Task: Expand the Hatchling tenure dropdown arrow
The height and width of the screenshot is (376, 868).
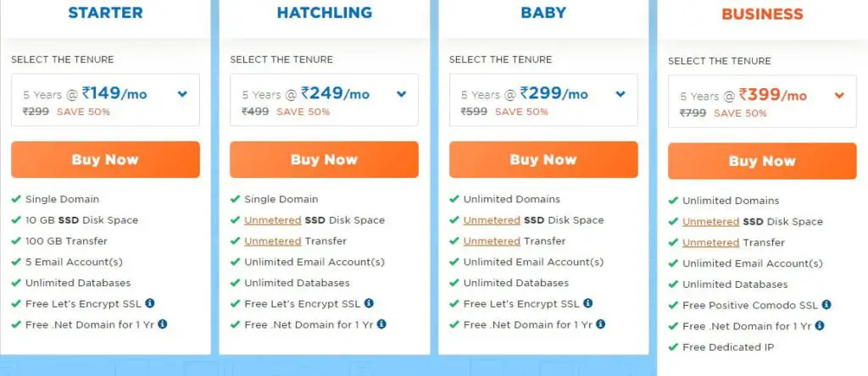Action: (x=401, y=94)
